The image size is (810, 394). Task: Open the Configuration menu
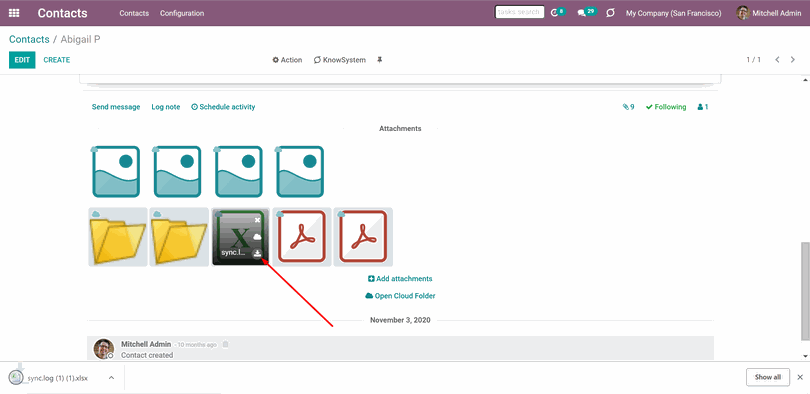[x=182, y=13]
